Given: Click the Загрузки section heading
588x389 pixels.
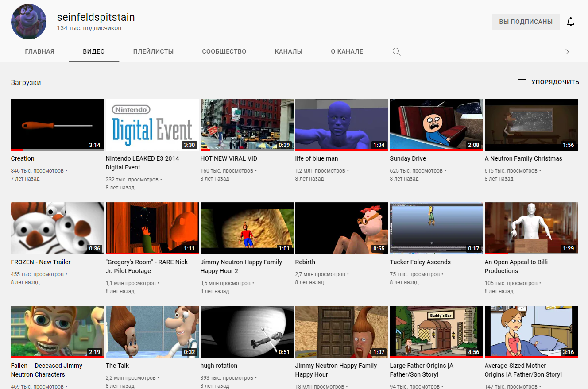Looking at the screenshot, I should 26,82.
